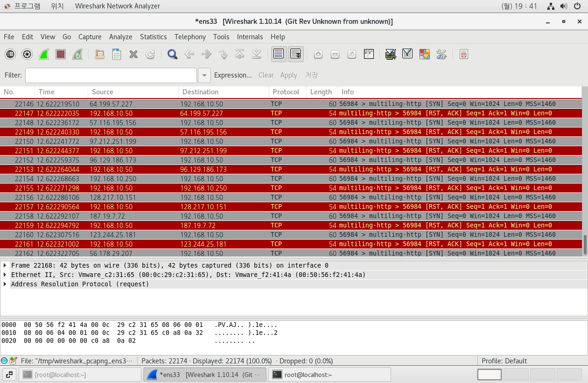Reset zoom to normal size
This screenshot has width=588, height=383.
[x=351, y=54]
